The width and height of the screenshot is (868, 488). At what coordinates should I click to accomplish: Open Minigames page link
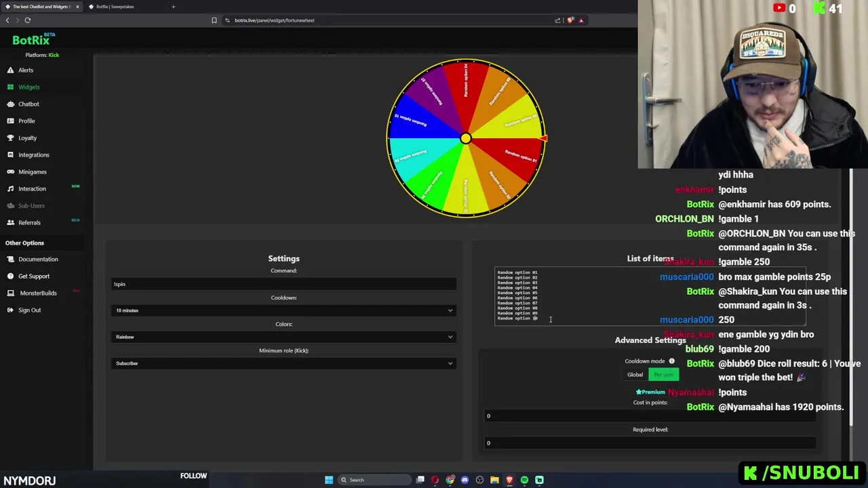[x=33, y=172]
